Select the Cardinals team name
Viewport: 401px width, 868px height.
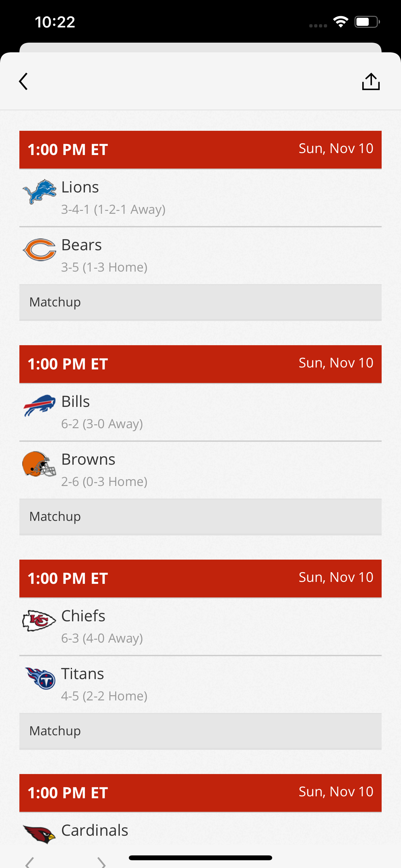(x=95, y=830)
